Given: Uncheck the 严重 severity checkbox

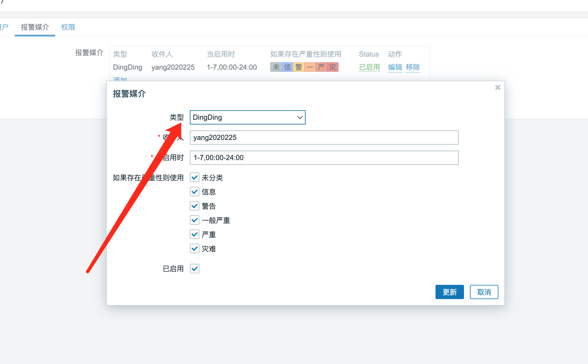Looking at the screenshot, I should 195,234.
